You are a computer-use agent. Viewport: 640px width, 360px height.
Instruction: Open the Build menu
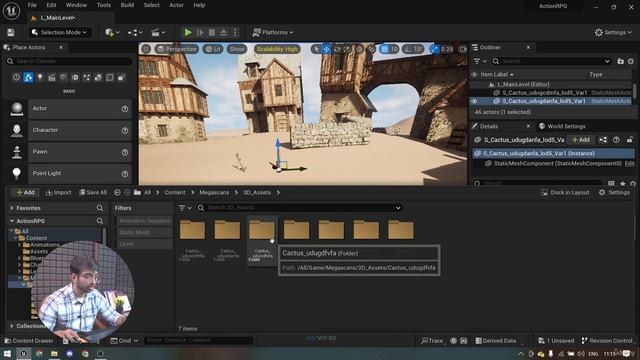[x=127, y=5]
